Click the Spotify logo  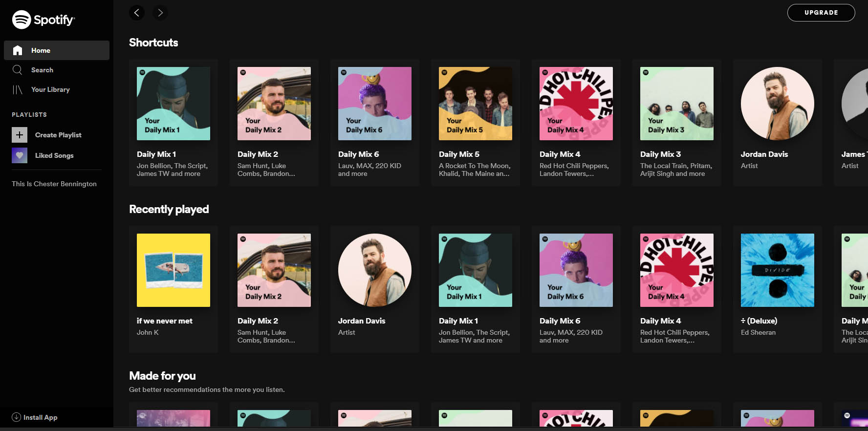(43, 20)
